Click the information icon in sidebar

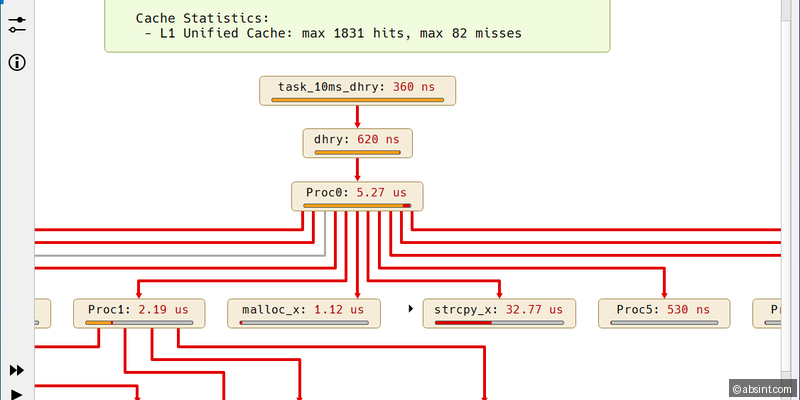(17, 62)
